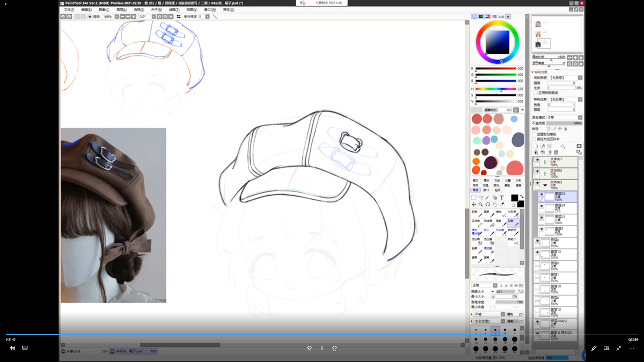Select the rectangular selection tool
644x362 pixels.
tap(474, 198)
